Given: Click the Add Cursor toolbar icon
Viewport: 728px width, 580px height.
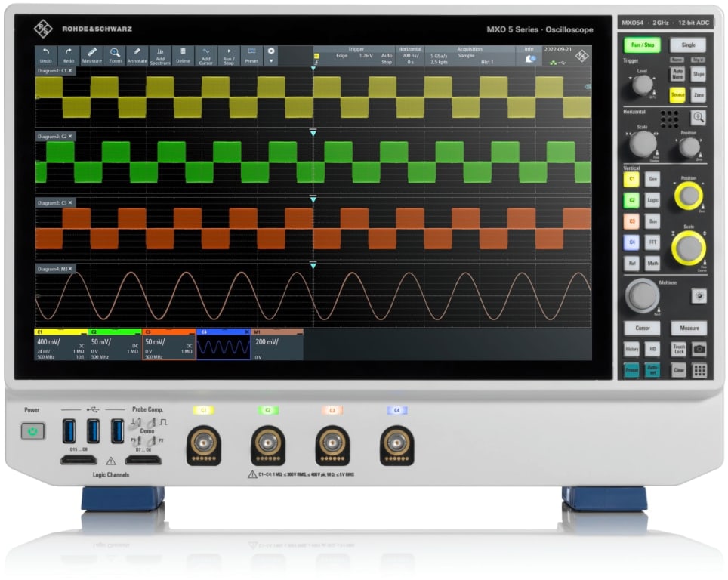Looking at the screenshot, I should [205, 55].
